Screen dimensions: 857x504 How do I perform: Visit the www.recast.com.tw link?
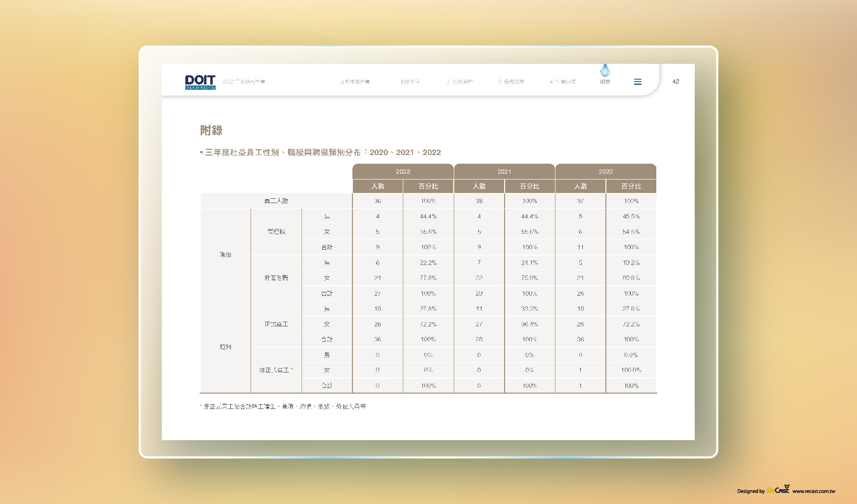click(x=814, y=491)
